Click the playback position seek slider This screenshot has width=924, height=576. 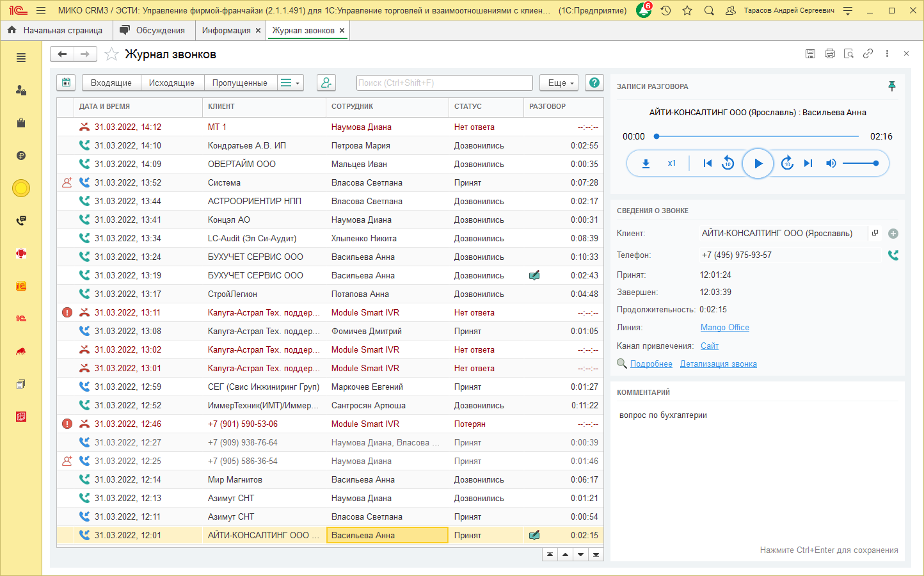tap(757, 136)
